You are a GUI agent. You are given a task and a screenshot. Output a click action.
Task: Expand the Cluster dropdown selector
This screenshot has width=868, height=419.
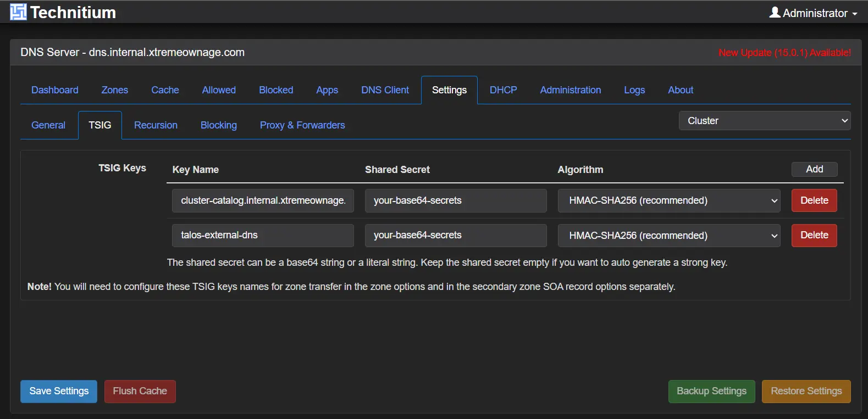coord(764,121)
